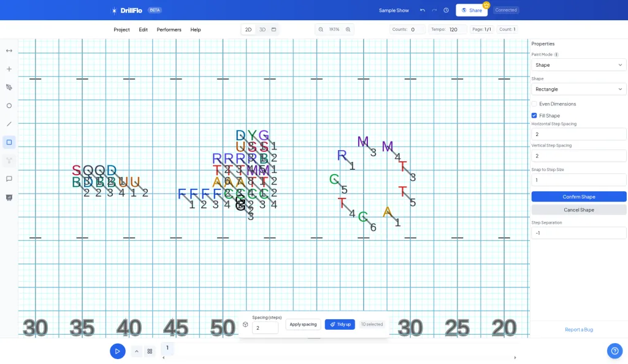Open the help question mark button
The image size is (628, 364).
point(615,351)
